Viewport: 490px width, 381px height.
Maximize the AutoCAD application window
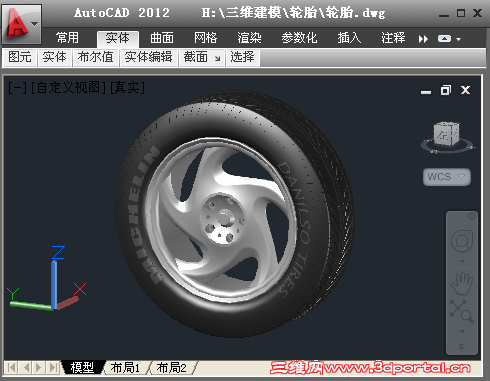pos(461,13)
